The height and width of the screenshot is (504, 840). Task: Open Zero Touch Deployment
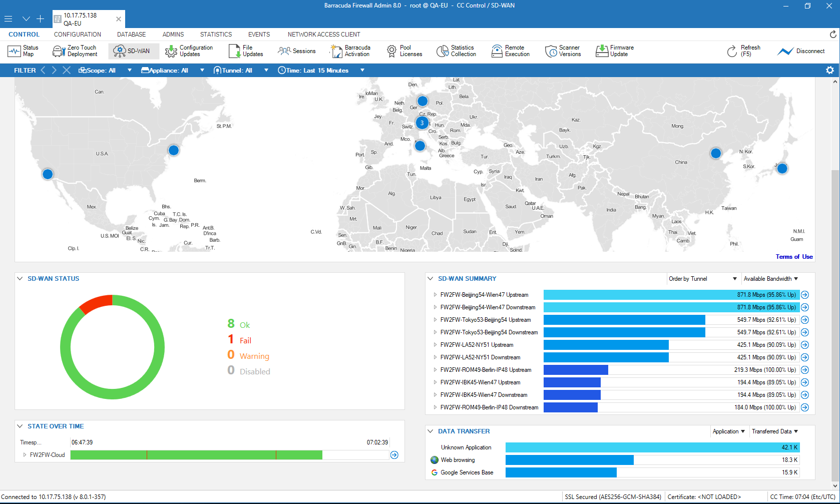[75, 51]
